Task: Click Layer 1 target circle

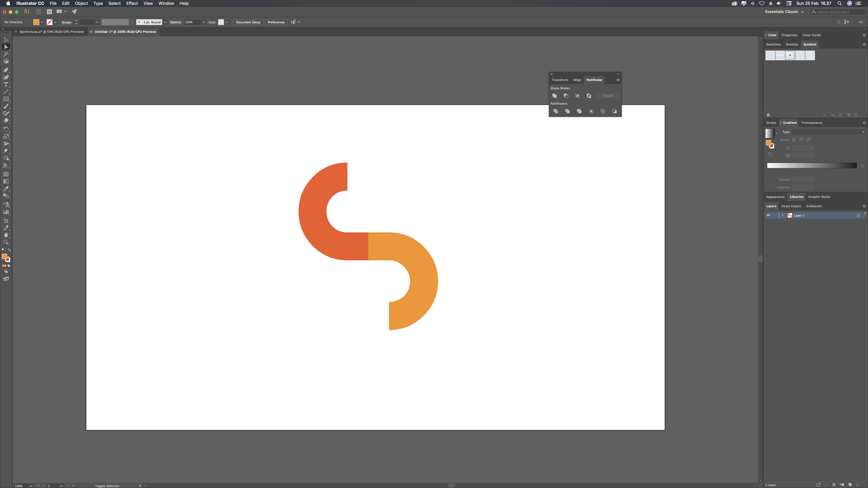Action: coord(858,215)
